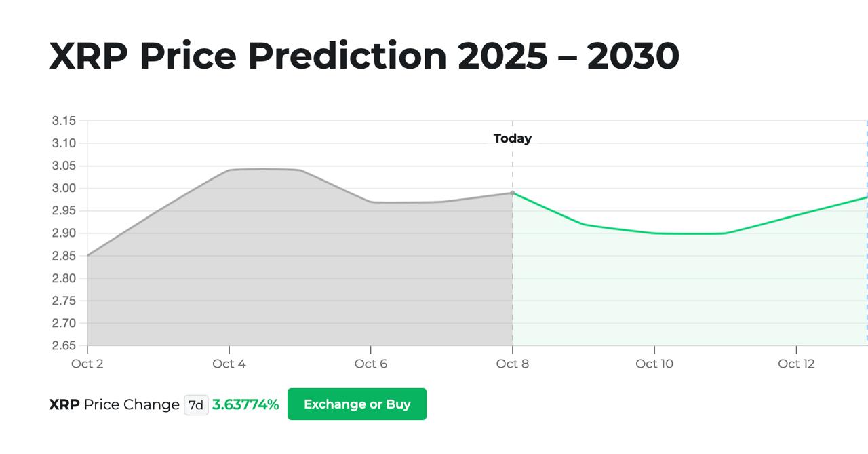
Task: Click the gray line's starting point at Oct 2
Action: (88, 256)
